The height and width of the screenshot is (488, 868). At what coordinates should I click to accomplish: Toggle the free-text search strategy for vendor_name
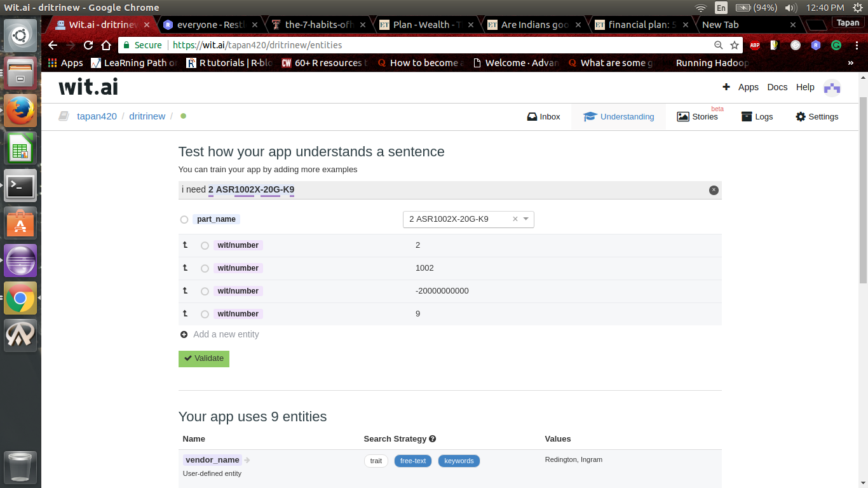coord(413,461)
